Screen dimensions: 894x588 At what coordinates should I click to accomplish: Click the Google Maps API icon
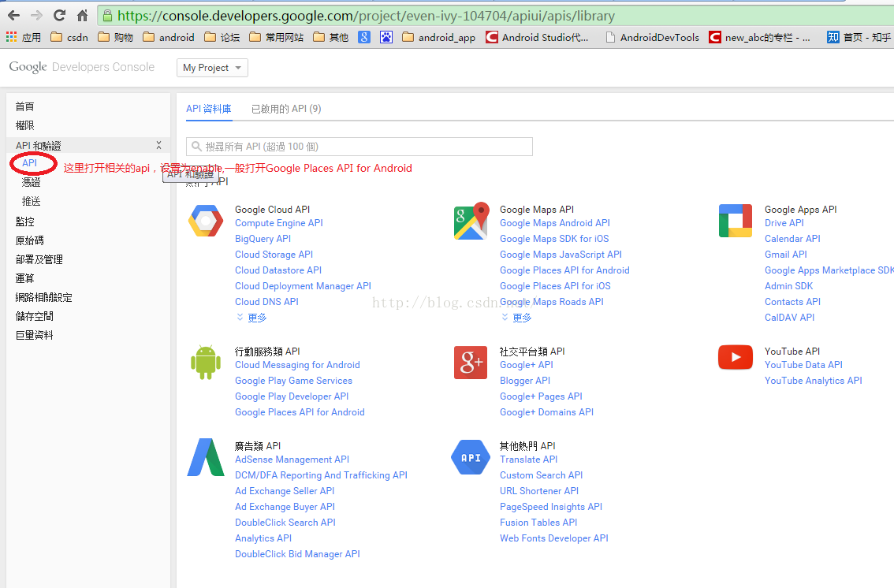pyautogui.click(x=471, y=221)
